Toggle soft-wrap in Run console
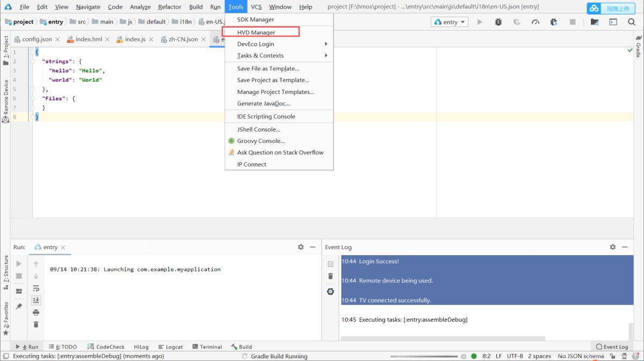 click(x=36, y=288)
